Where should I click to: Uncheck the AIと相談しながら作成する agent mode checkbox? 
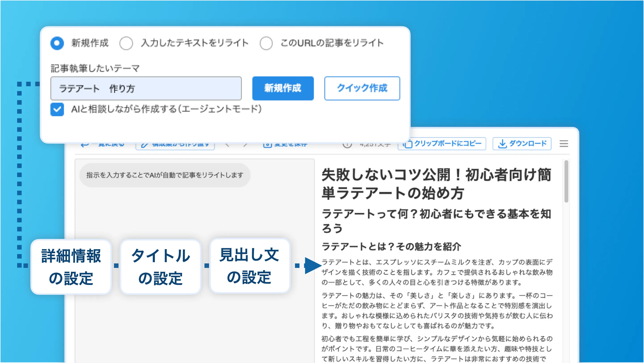tap(57, 109)
